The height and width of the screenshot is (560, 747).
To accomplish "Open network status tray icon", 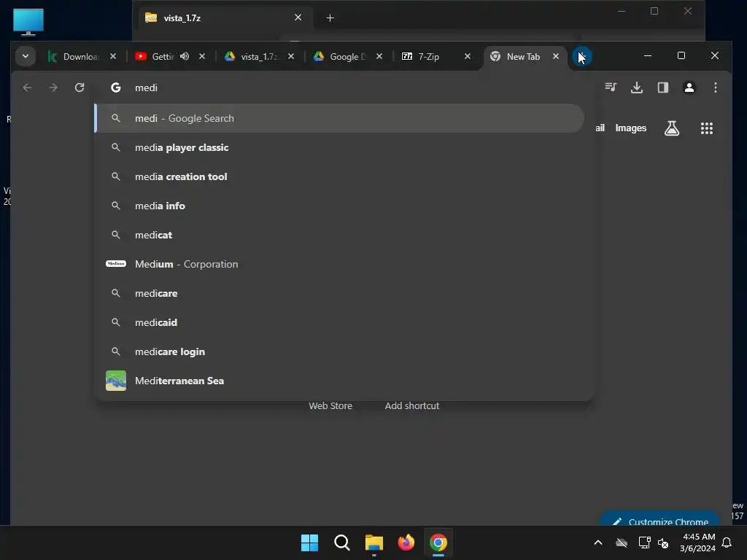I will (x=644, y=542).
